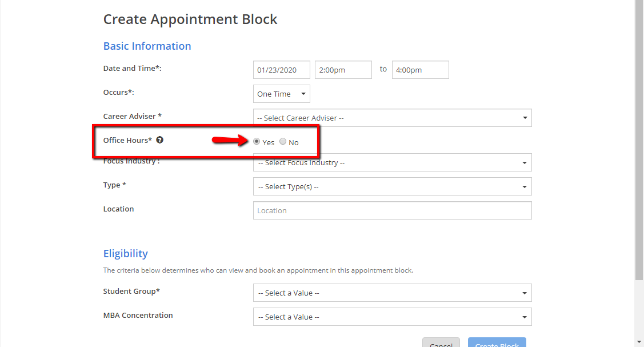Viewport: 644px width, 347px height.
Task: Click the start time field 2:00pm
Action: pyautogui.click(x=343, y=70)
